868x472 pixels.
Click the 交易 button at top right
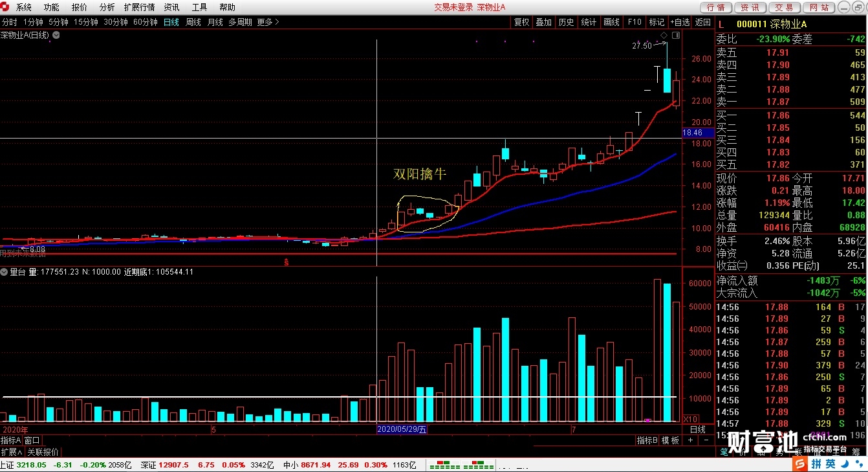(784, 7)
